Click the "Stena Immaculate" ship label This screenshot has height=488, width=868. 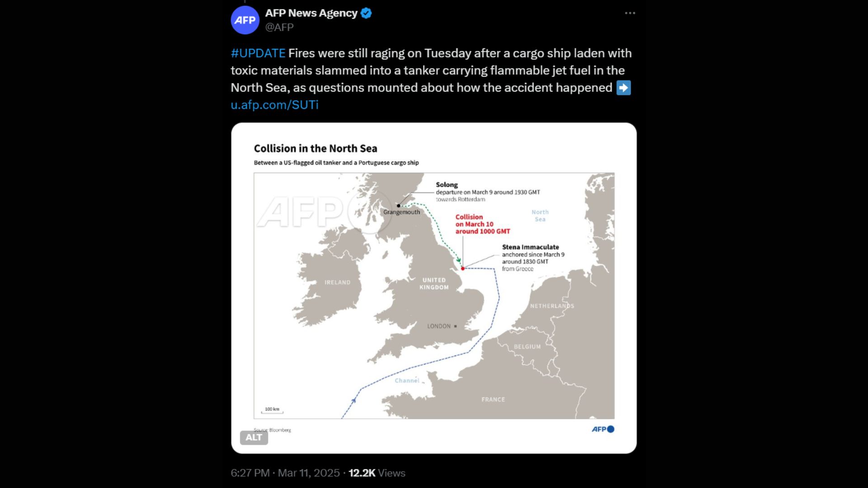coord(530,247)
